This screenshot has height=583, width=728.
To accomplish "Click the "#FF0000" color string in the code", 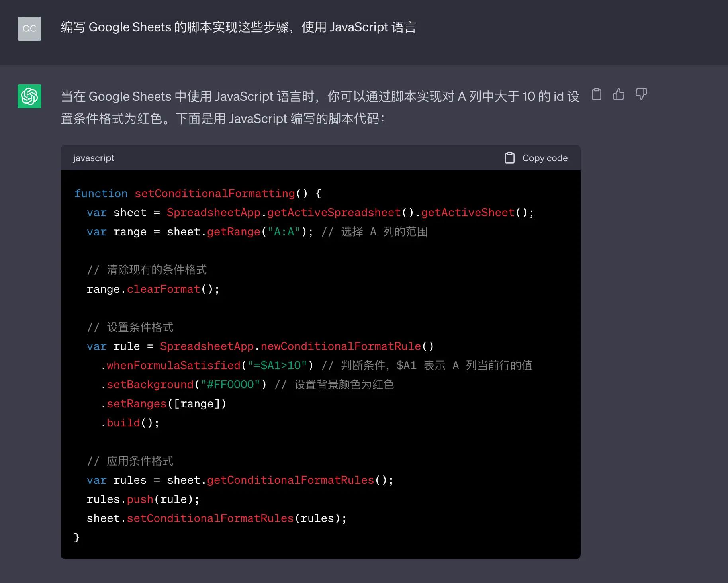I will pos(230,385).
